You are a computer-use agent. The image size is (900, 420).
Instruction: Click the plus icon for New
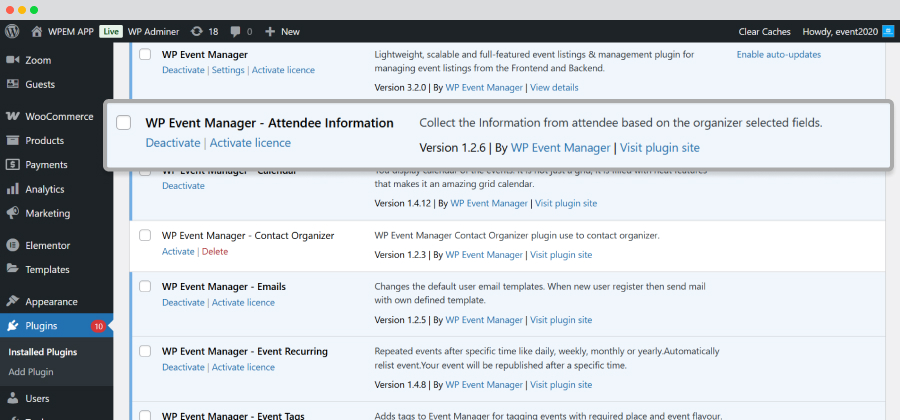click(x=270, y=32)
